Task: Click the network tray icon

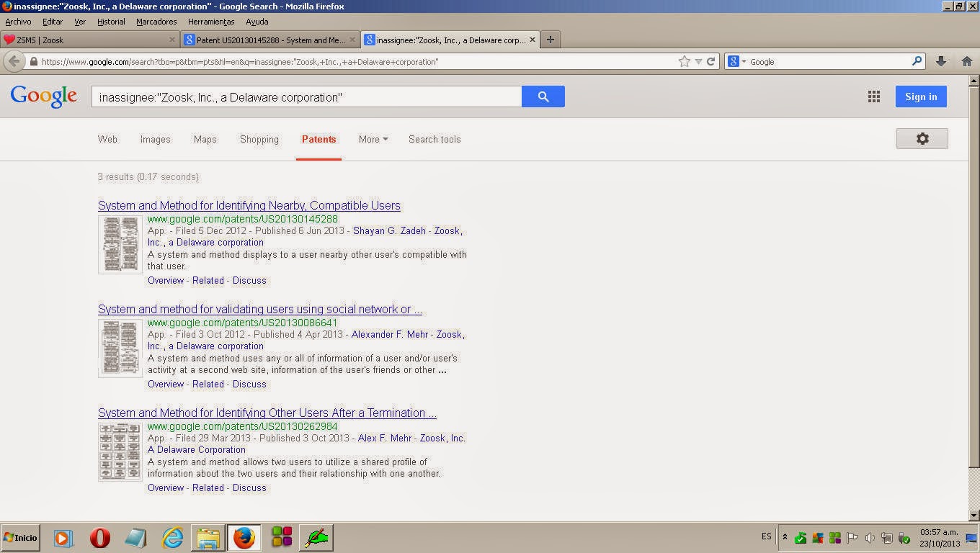Action: (887, 538)
